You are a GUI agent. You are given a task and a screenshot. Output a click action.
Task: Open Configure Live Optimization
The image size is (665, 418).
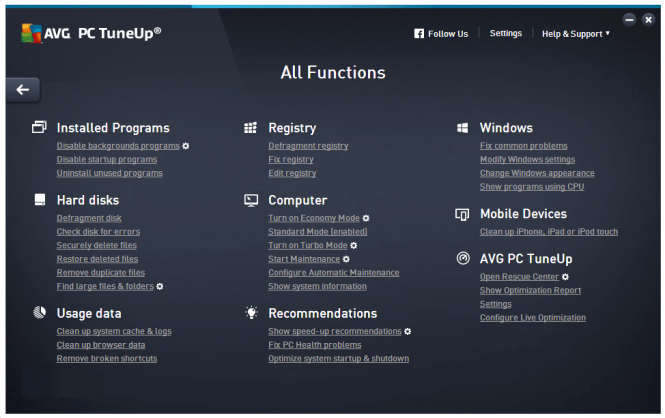pos(533,318)
